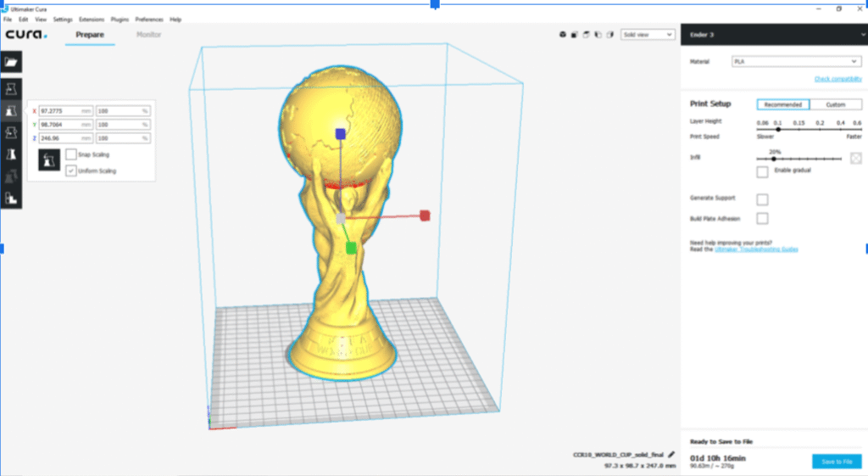
Task: Click the print time estimate 01d 10h 16min
Action: pos(717,458)
